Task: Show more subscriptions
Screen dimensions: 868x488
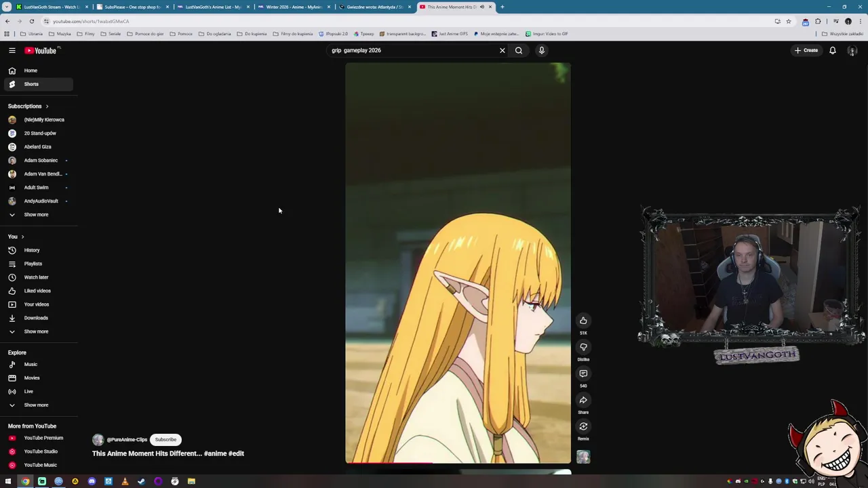Action: point(36,215)
